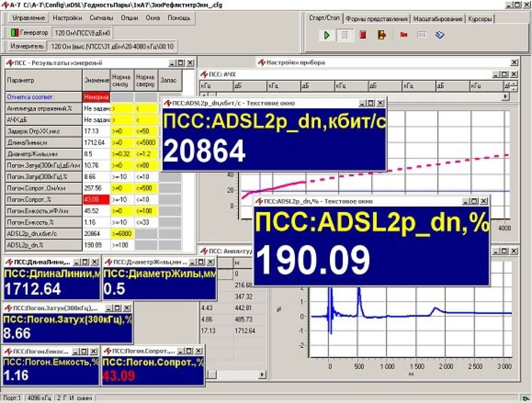
Task: Click the red-yellow exit arrow toolbar icon
Action: point(382,34)
